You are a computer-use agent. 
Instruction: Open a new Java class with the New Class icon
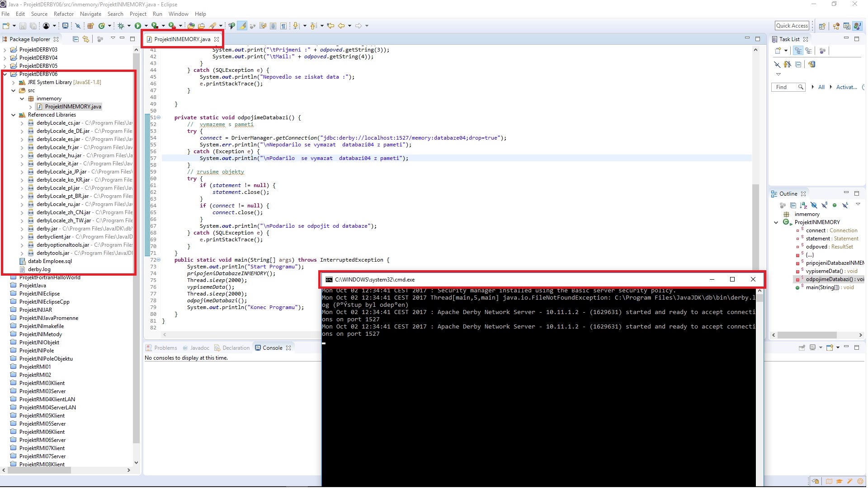[x=102, y=26]
